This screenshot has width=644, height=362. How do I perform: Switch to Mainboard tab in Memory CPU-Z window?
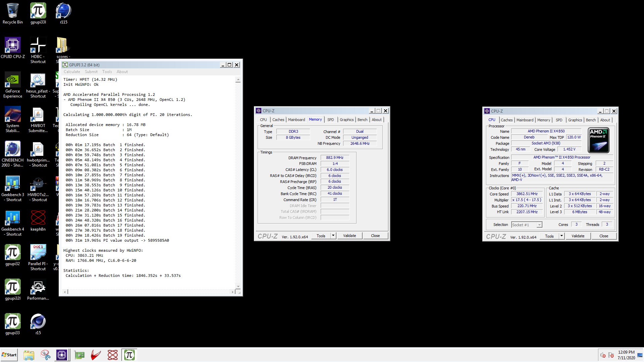click(297, 120)
